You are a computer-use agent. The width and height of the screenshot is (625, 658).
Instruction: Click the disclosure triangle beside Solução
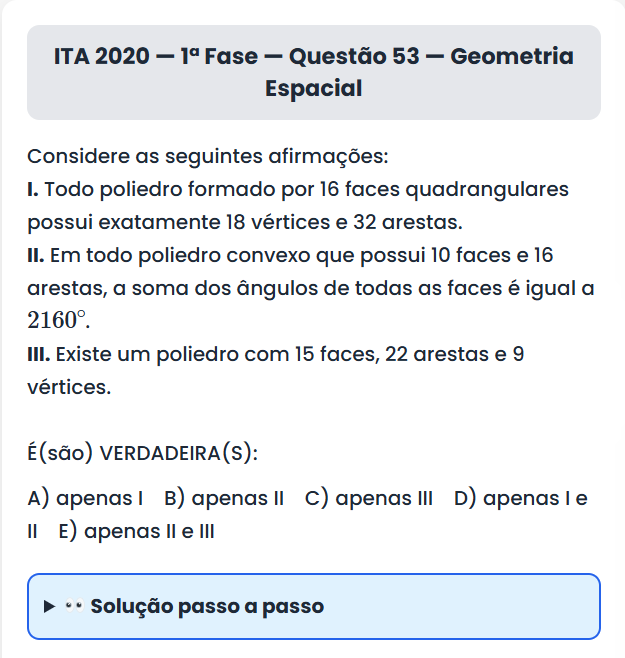[50, 607]
